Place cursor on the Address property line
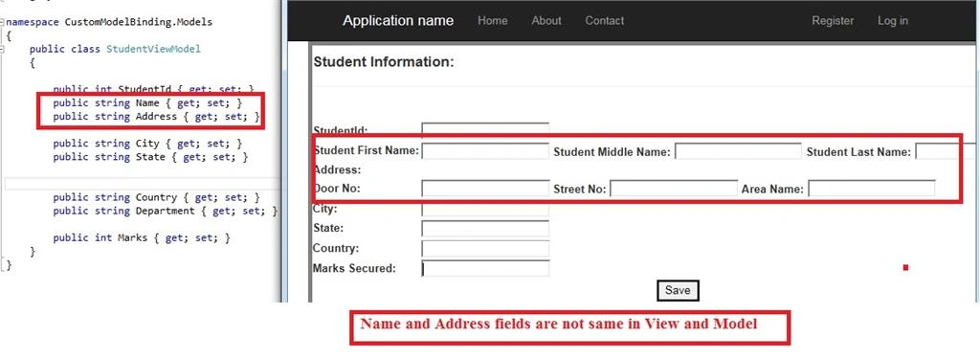980x359 pixels. (156, 117)
